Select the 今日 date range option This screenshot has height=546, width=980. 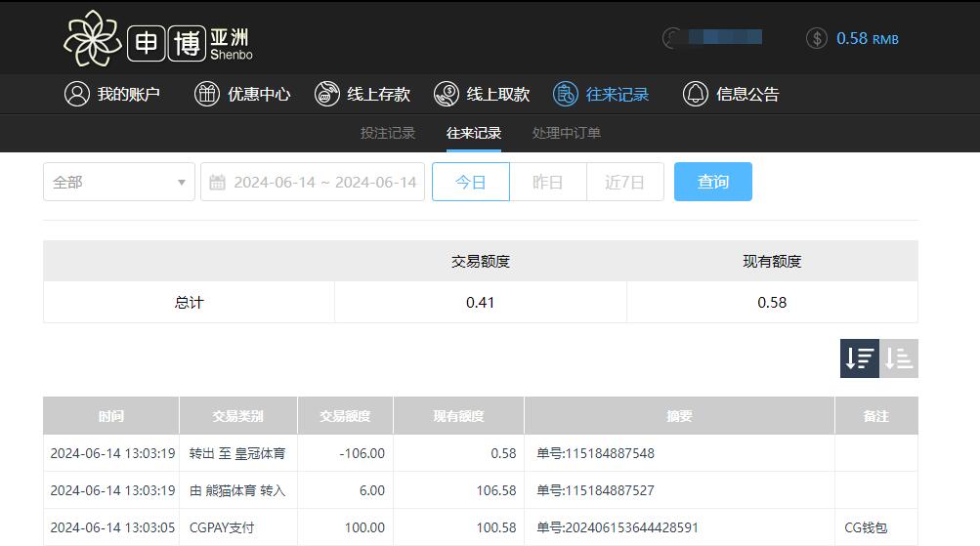coord(471,183)
